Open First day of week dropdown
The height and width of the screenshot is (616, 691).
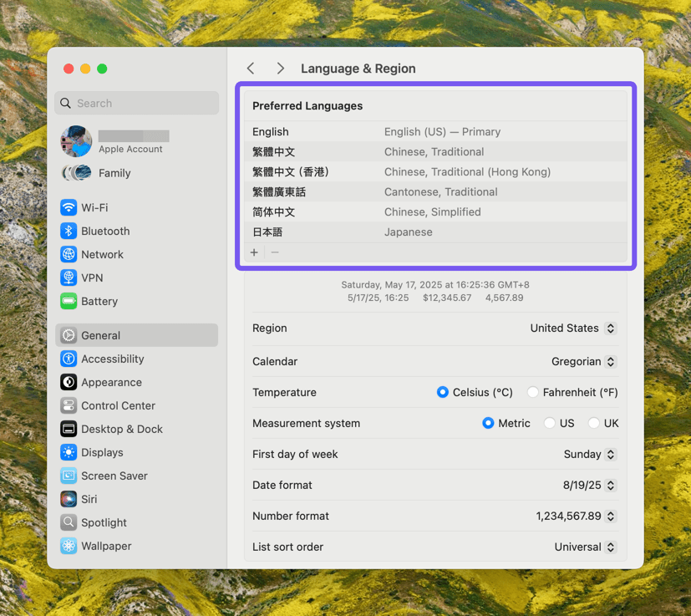coord(590,455)
